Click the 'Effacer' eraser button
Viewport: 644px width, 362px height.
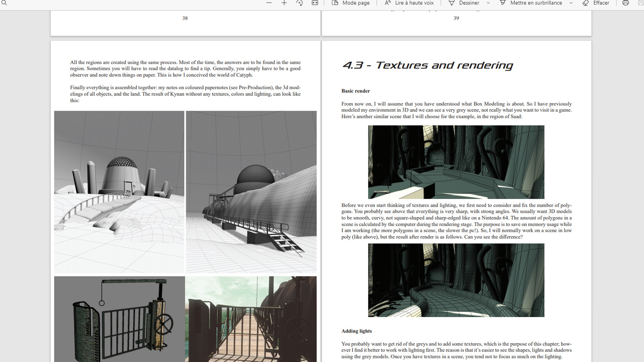click(x=597, y=3)
